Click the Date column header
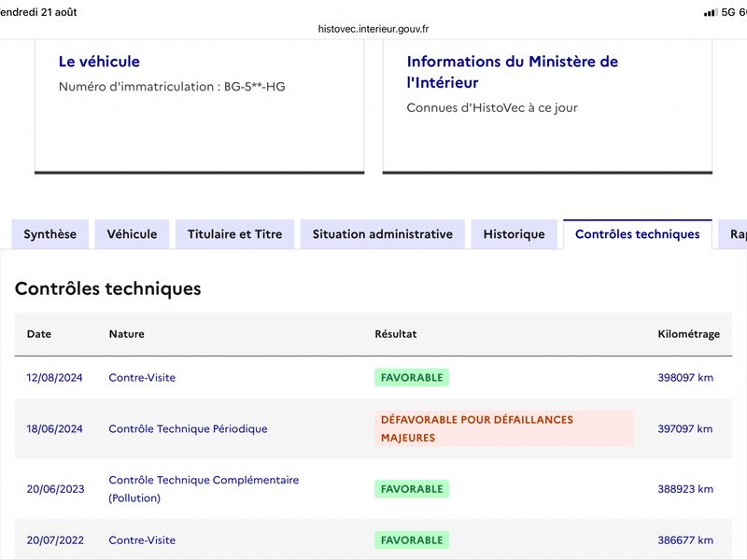 pos(39,334)
